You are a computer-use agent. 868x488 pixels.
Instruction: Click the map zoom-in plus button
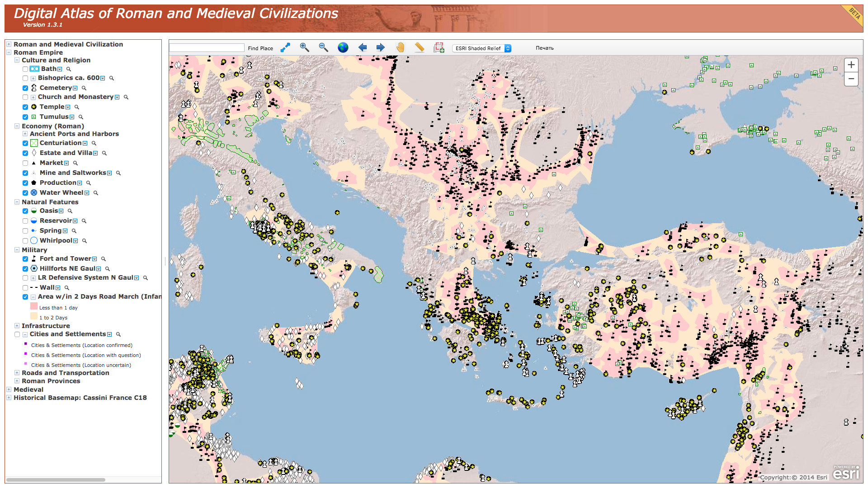click(x=851, y=65)
